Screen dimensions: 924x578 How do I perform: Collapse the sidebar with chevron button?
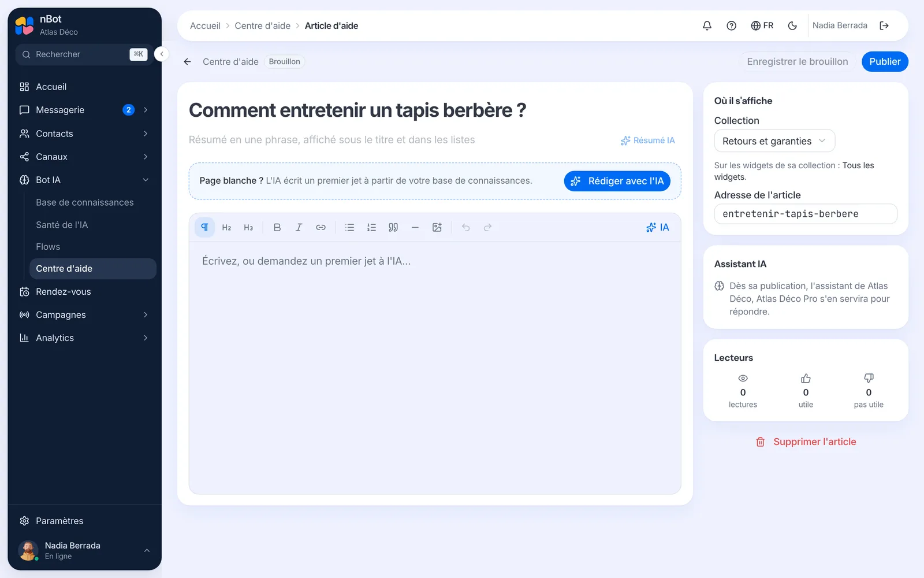[x=162, y=54]
